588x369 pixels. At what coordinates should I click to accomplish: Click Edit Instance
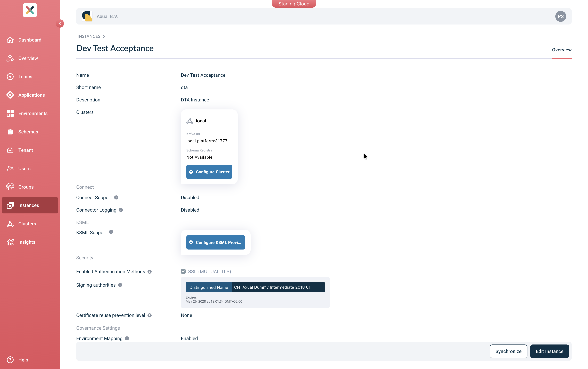click(x=550, y=351)
